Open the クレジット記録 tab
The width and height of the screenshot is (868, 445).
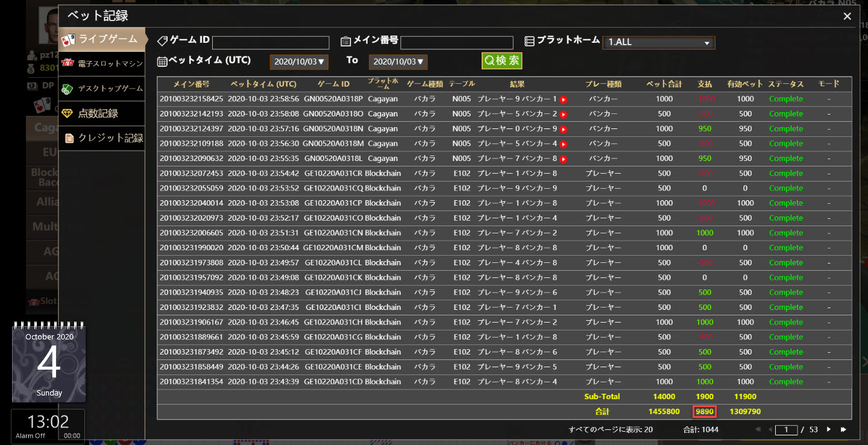tap(102, 138)
